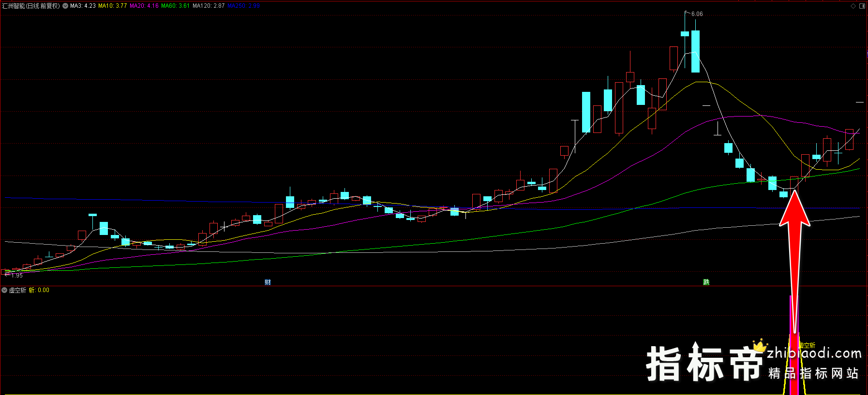
Task: Click the green MA60: 3.61 label
Action: [175, 6]
